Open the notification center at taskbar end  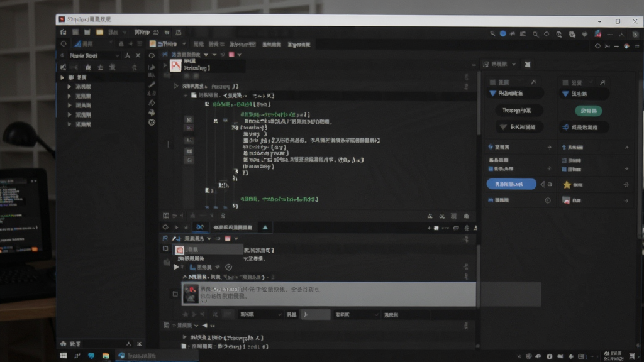(632, 356)
